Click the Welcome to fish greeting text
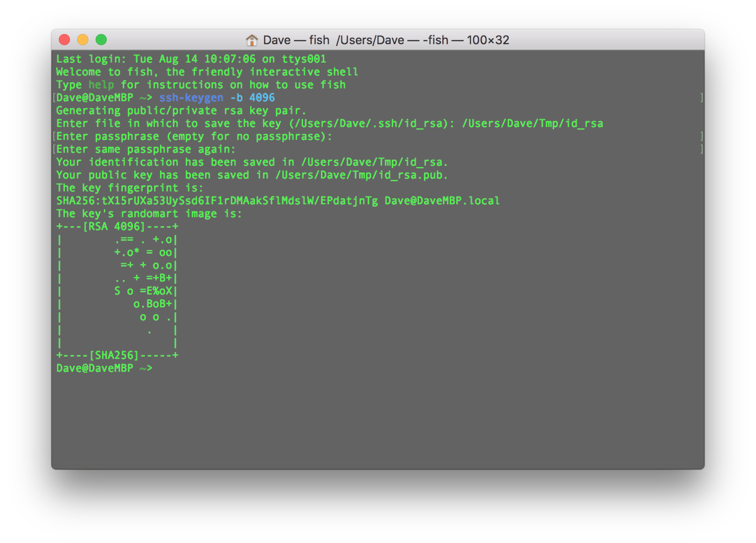Viewport: 756px width, 543px height. pos(207,72)
